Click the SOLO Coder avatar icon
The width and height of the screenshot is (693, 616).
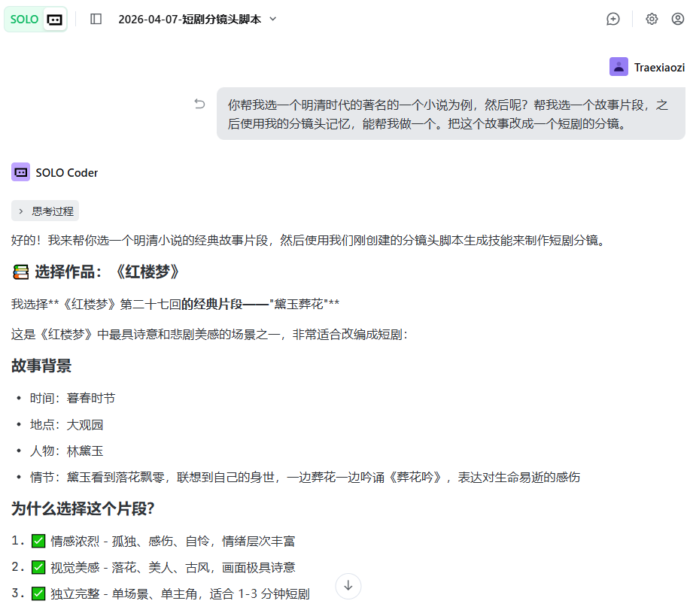[x=20, y=172]
